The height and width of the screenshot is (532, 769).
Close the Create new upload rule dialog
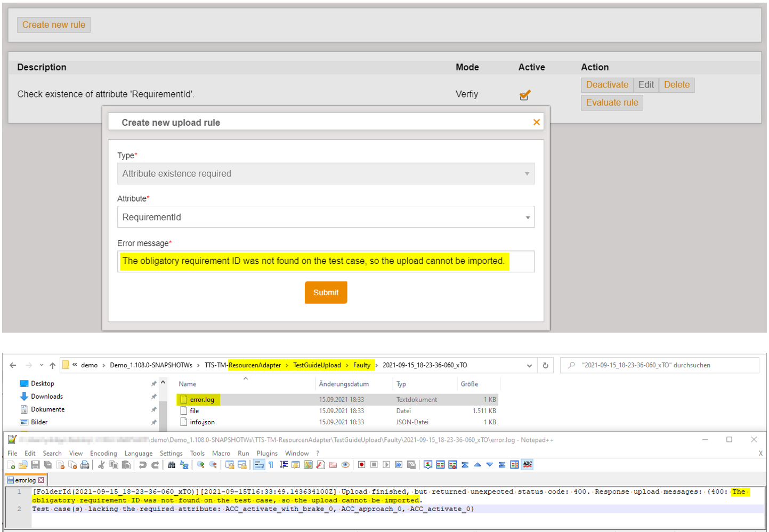point(536,123)
